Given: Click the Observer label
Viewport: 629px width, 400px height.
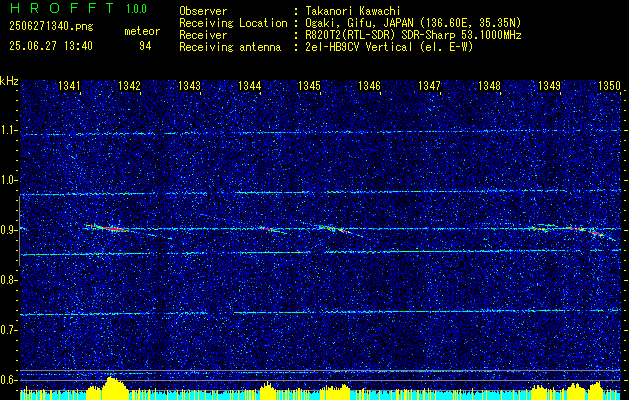Looking at the screenshot, I should click(x=203, y=11).
